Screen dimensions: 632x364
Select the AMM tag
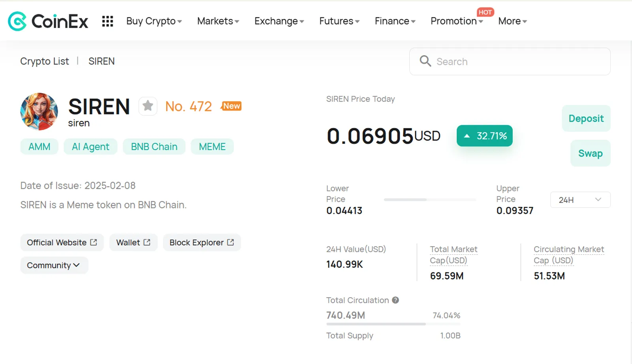point(39,146)
